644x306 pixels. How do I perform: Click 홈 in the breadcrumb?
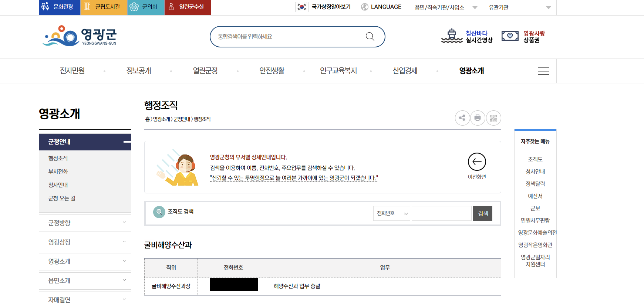147,119
